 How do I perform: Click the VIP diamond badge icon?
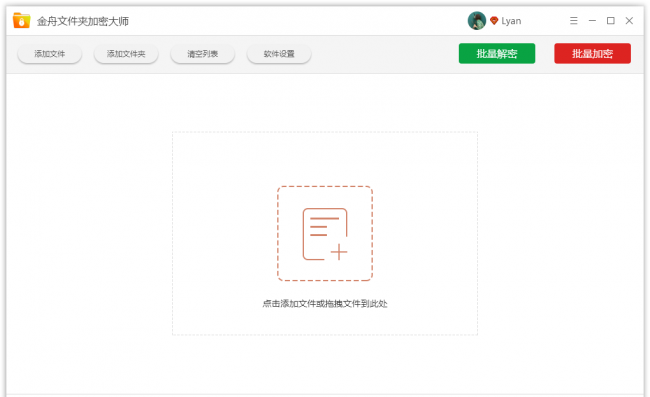click(494, 21)
